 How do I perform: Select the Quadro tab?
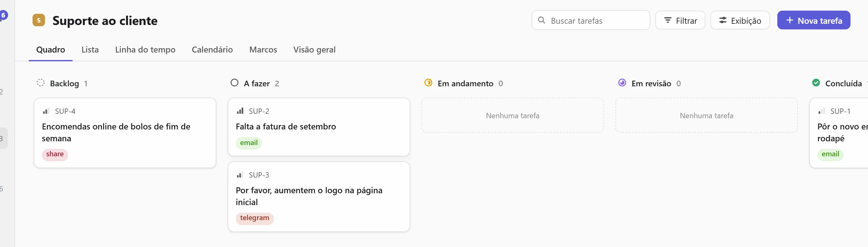51,49
